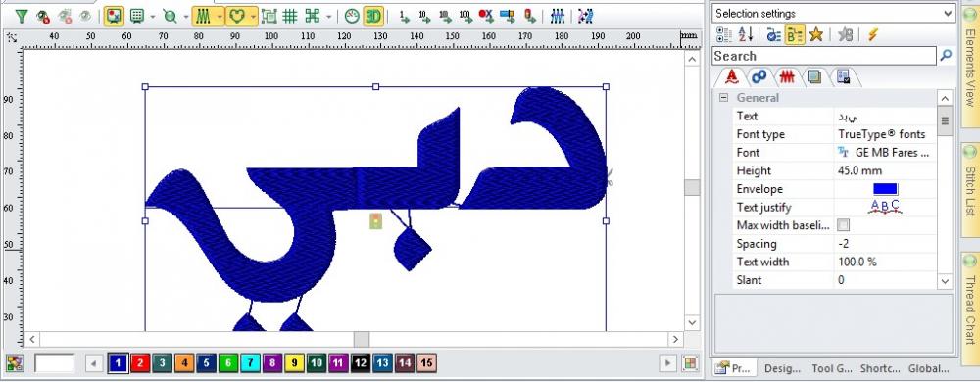
Task: Click the step 10 stitches icon
Action: pyautogui.click(x=424, y=17)
